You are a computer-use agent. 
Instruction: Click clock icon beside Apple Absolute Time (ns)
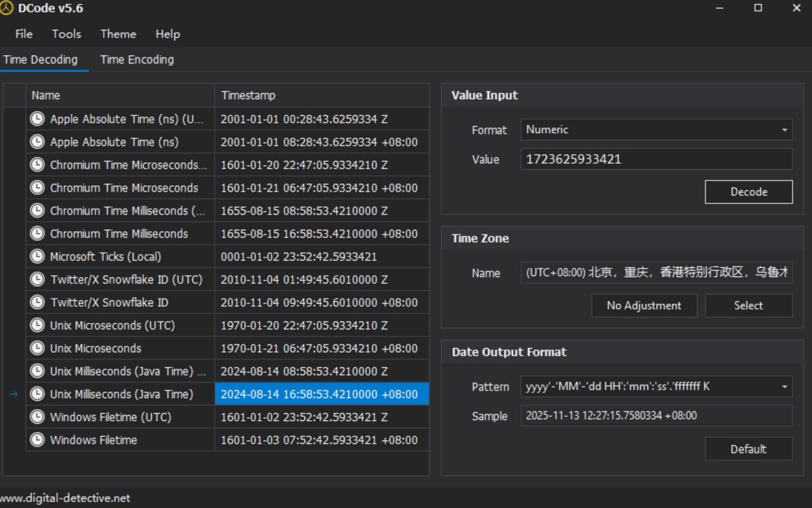[x=37, y=142]
